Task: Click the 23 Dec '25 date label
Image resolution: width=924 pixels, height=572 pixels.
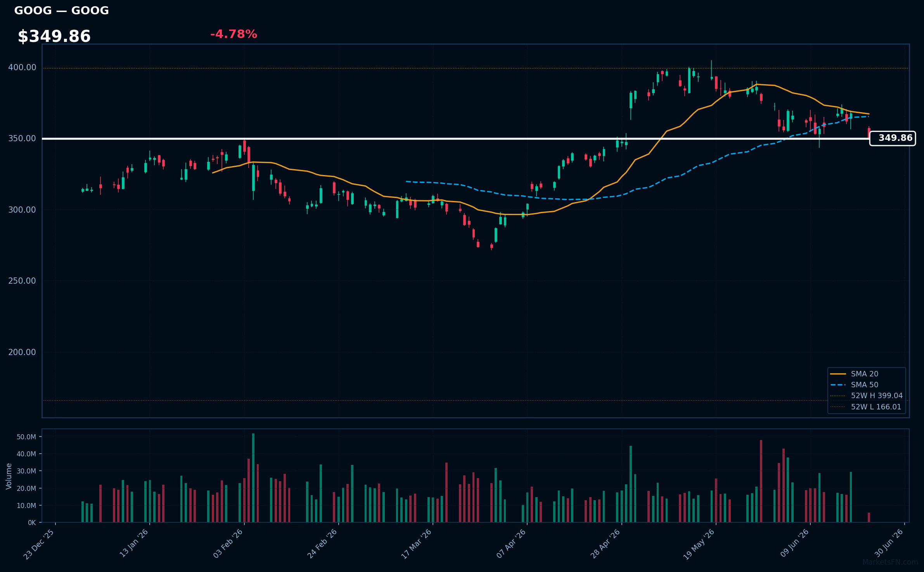Action: pyautogui.click(x=39, y=544)
